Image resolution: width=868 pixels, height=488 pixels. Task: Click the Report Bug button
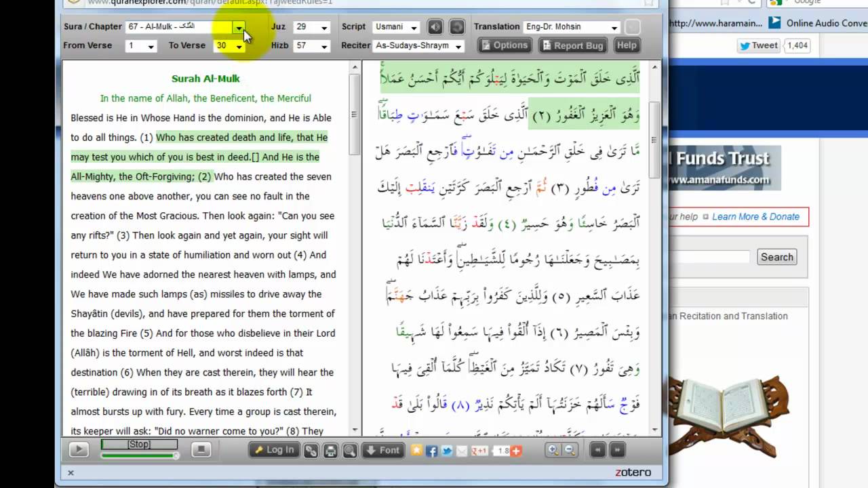[572, 45]
